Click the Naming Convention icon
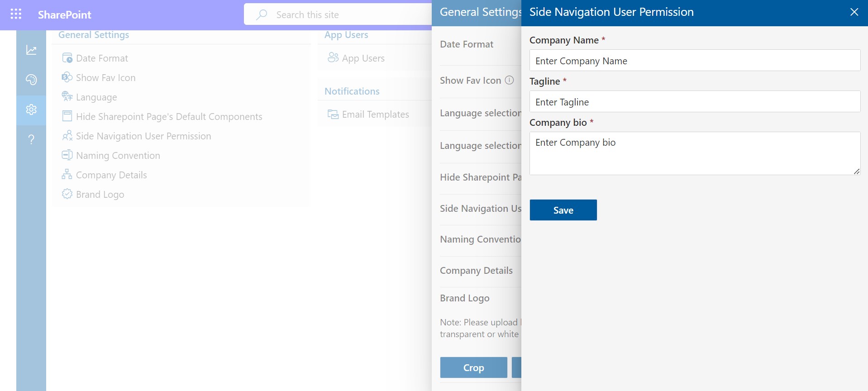The image size is (868, 391). pos(67,155)
